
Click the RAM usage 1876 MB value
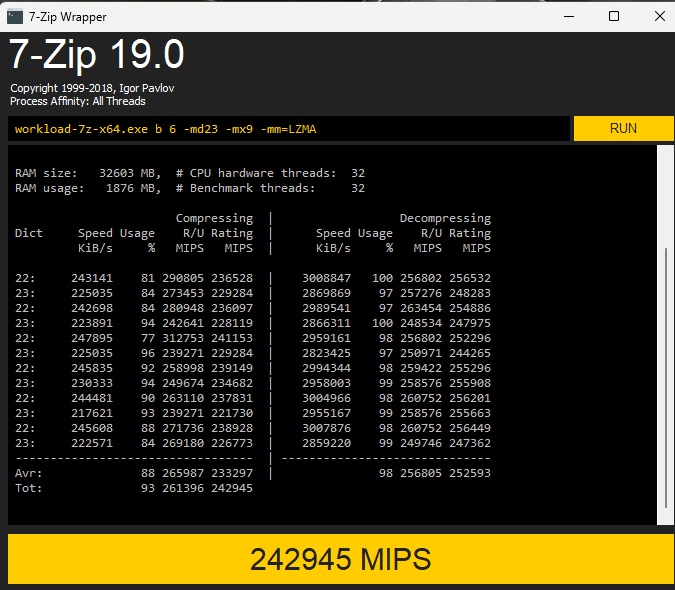(x=133, y=188)
